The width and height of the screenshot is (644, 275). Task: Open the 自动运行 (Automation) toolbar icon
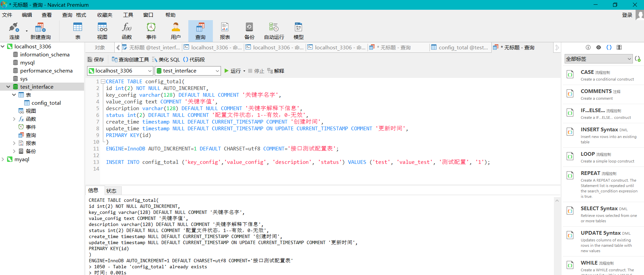coord(274,31)
